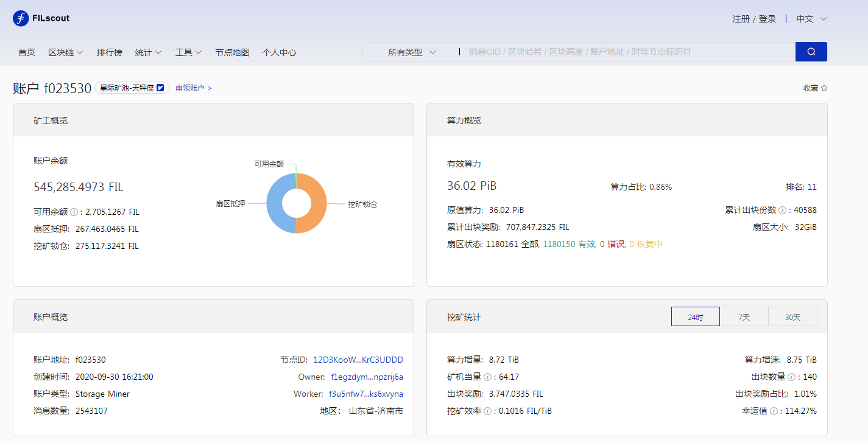Click the 账户 f023530 heading

tap(52, 88)
